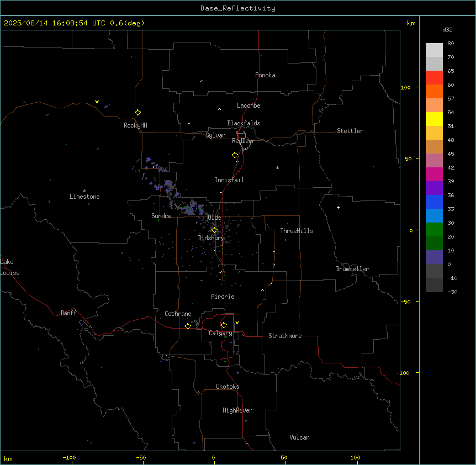The height and width of the screenshot is (465, 476).
Task: Click the Sundre label
Action: [x=161, y=216]
